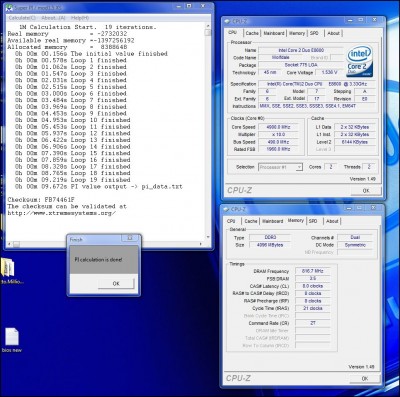
Task: Open the folder icon on the desktop
Action: pyautogui.click(x=8, y=267)
